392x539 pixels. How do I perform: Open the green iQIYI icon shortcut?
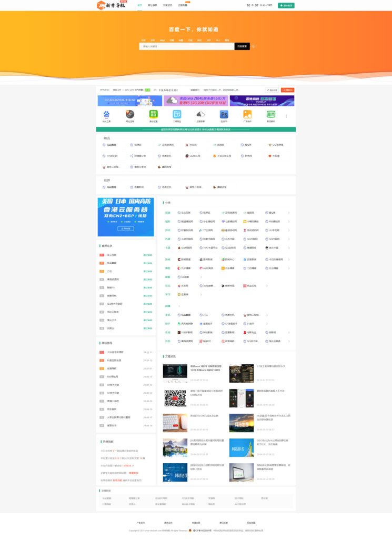271,114
